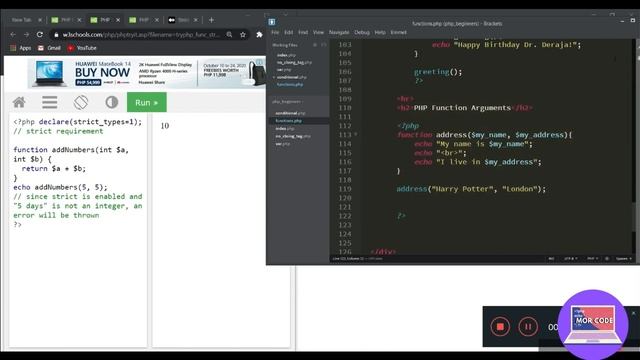Open the File menu in Brackets
The image size is (640, 360).
click(275, 32)
